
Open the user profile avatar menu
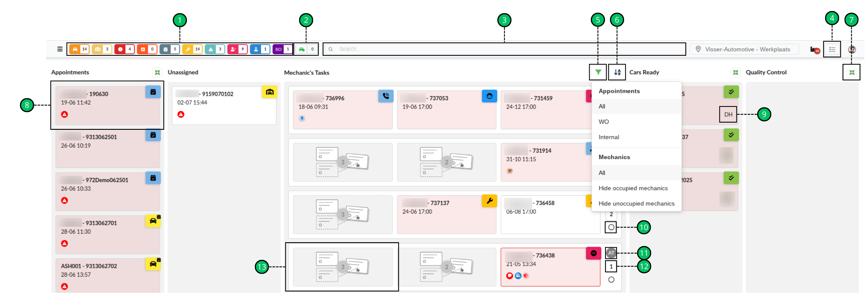pyautogui.click(x=852, y=49)
